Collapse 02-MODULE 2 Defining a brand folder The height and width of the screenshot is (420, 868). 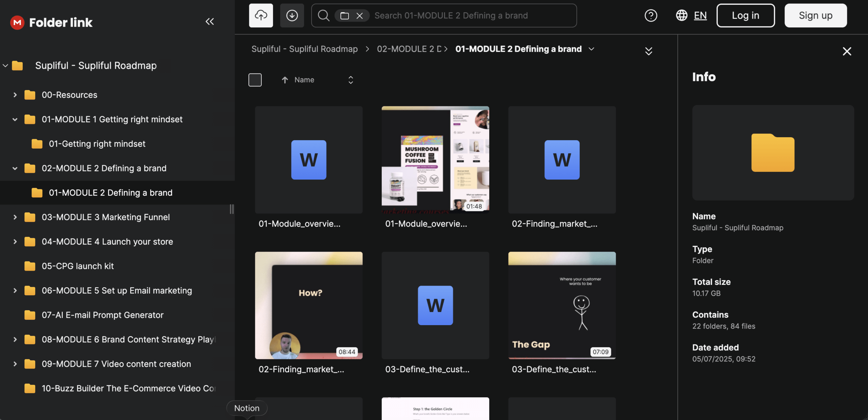[15, 168]
